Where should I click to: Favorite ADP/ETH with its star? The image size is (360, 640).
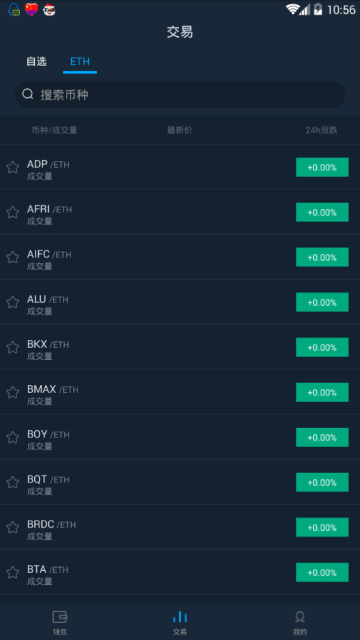pos(13,167)
